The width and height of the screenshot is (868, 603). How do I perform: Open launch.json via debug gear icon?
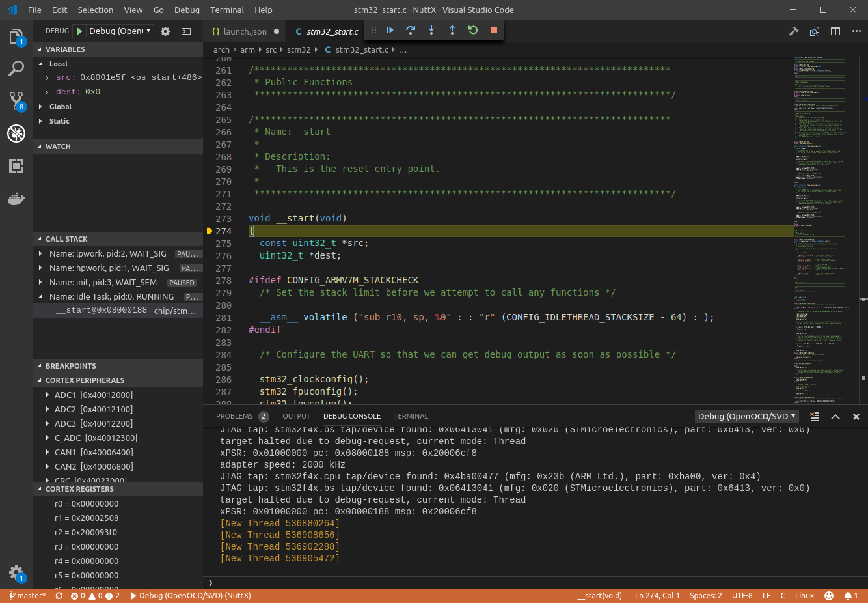(165, 31)
